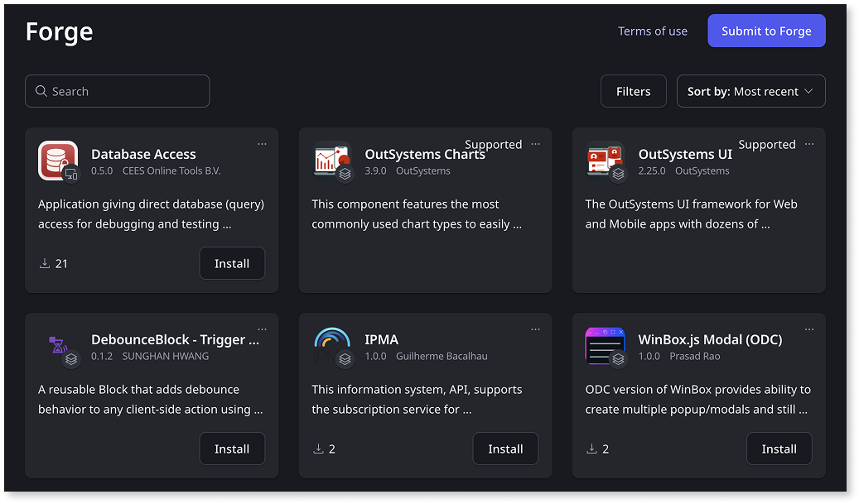
Task: Click the search magnifier icon
Action: [41, 91]
